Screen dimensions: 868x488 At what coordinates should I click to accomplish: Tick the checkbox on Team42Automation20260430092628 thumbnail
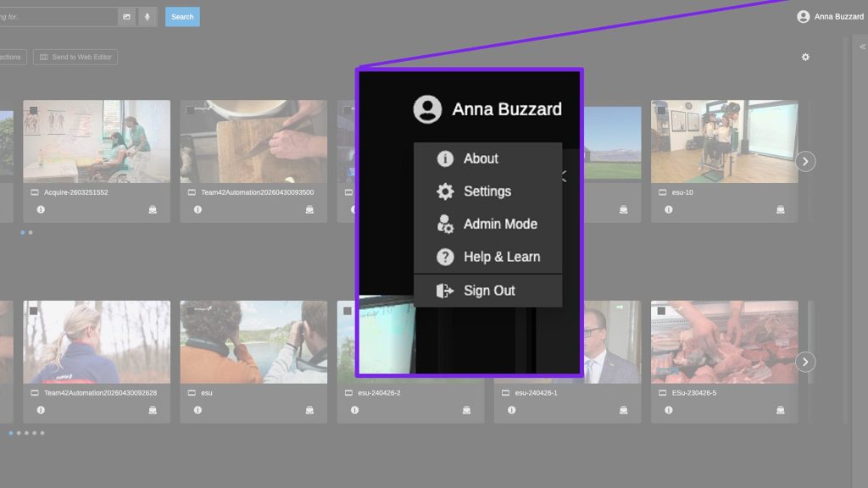pos(34,311)
